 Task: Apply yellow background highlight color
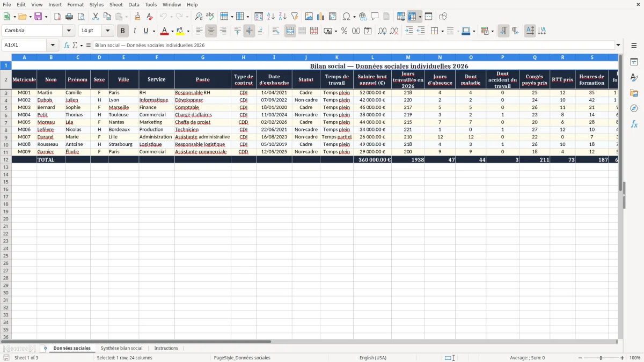click(180, 31)
